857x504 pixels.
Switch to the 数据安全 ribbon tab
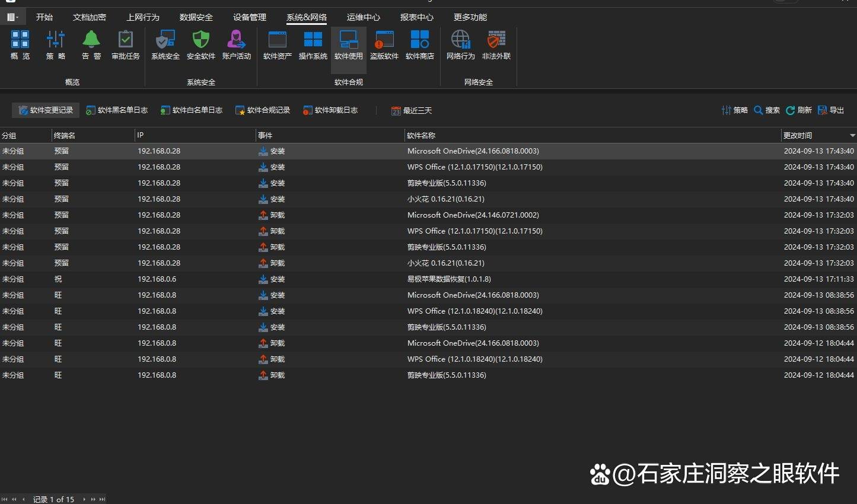pos(196,17)
